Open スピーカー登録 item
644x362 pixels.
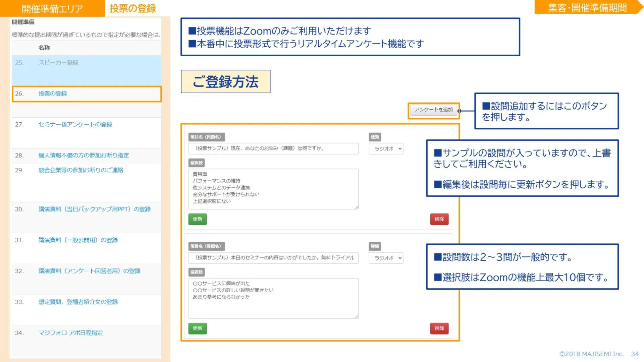(x=58, y=63)
